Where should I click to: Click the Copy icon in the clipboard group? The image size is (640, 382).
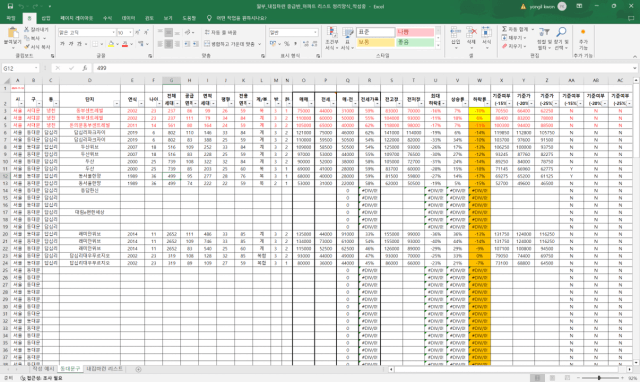click(x=27, y=38)
